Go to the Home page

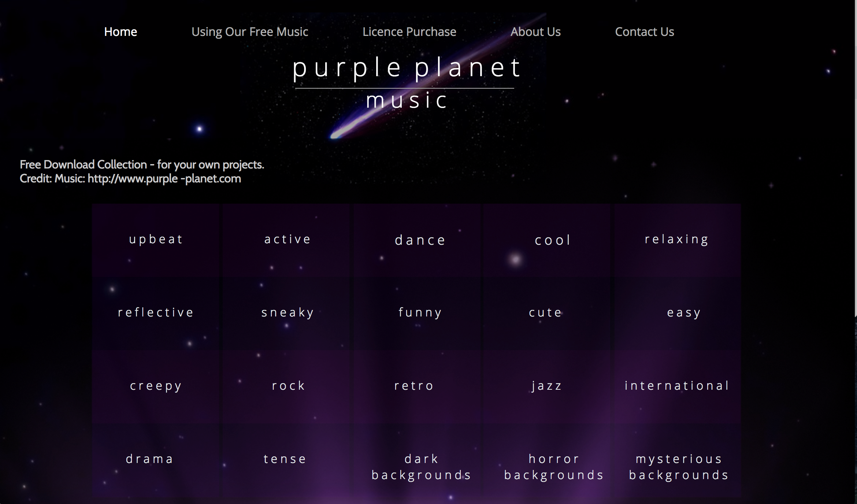pyautogui.click(x=120, y=32)
